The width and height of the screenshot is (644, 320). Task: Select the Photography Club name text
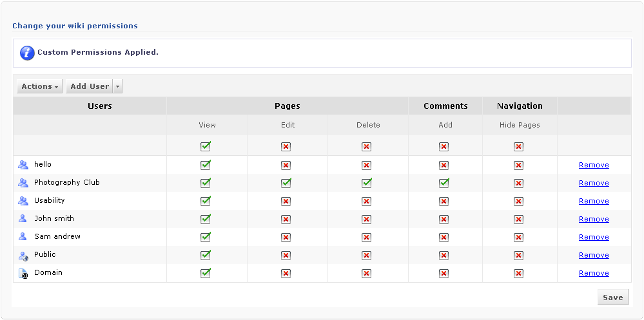coord(67,182)
